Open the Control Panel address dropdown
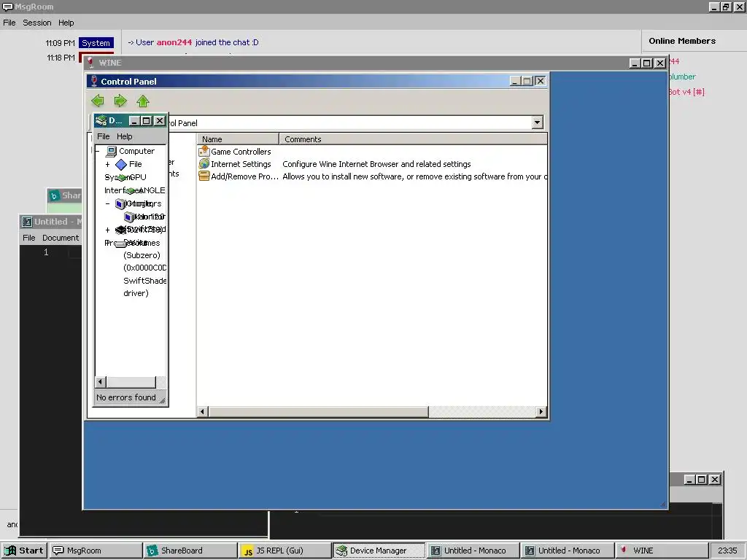The width and height of the screenshot is (747, 560). (x=538, y=122)
